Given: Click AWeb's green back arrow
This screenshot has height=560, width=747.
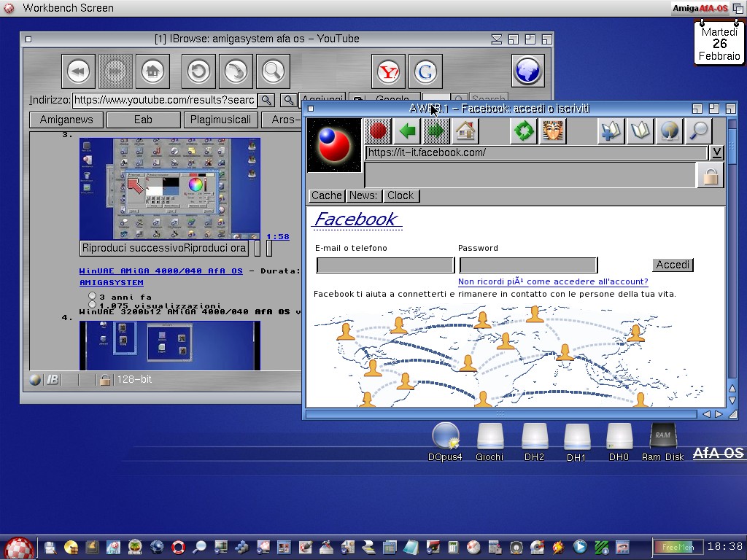Looking at the screenshot, I should (x=407, y=131).
